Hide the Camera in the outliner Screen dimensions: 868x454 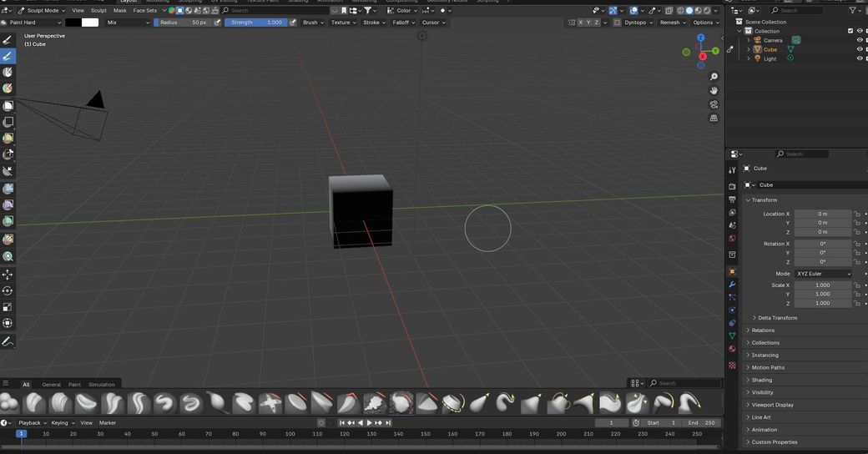click(x=860, y=40)
